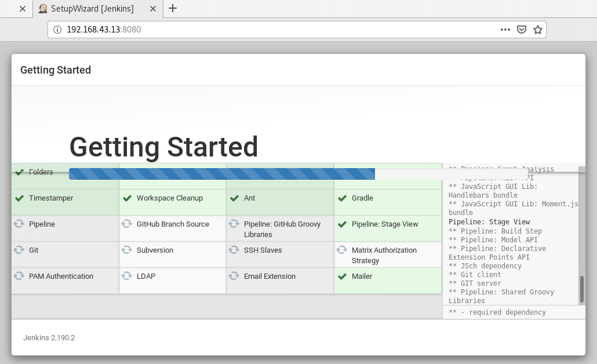Open a new browser tab
The width and height of the screenshot is (597, 364).
pos(173,8)
